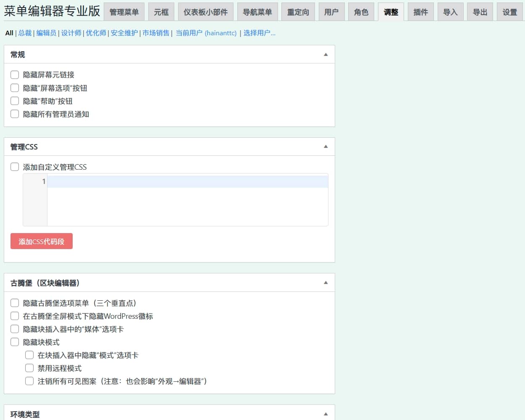Open the 选择用户… link
Image resolution: width=525 pixels, height=420 pixels.
pos(259,33)
